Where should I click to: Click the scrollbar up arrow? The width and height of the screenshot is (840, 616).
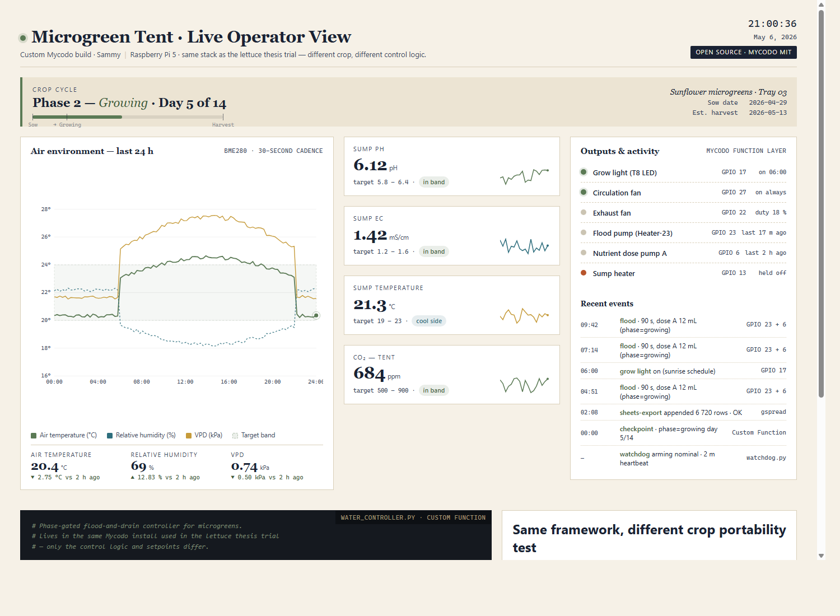821,4
